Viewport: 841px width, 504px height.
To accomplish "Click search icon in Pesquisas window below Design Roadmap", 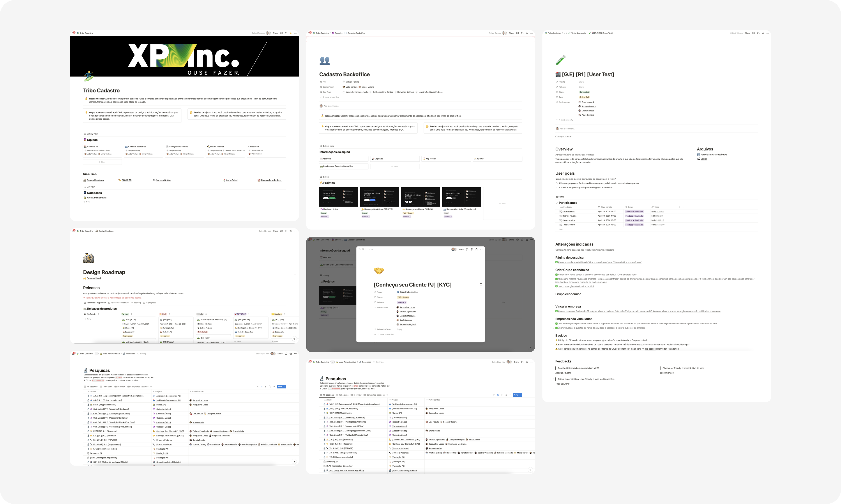I will [270, 387].
